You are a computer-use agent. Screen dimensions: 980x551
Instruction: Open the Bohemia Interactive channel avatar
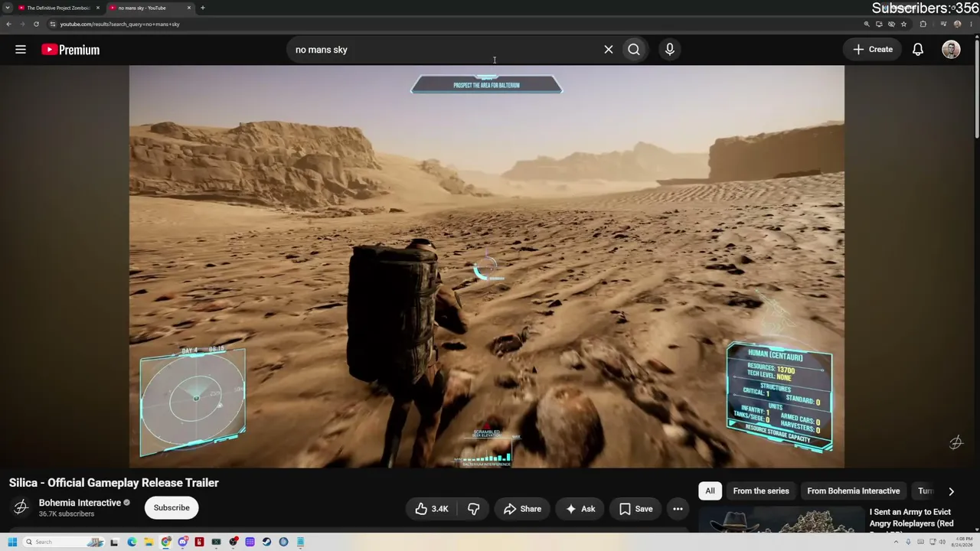click(x=21, y=507)
